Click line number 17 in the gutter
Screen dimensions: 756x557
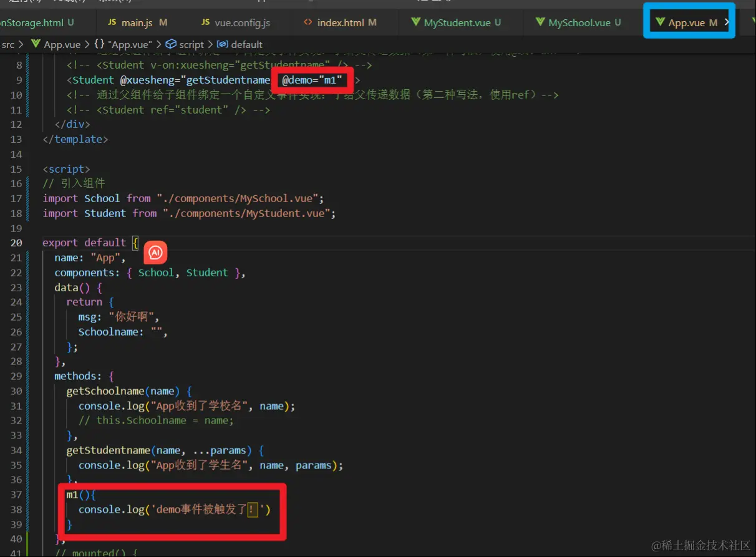coord(16,198)
